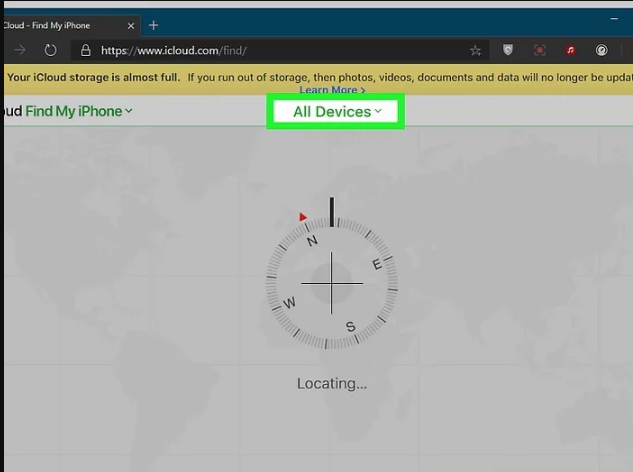Open the round gauge extension icon
This screenshot has width=633, height=472.
tap(602, 50)
